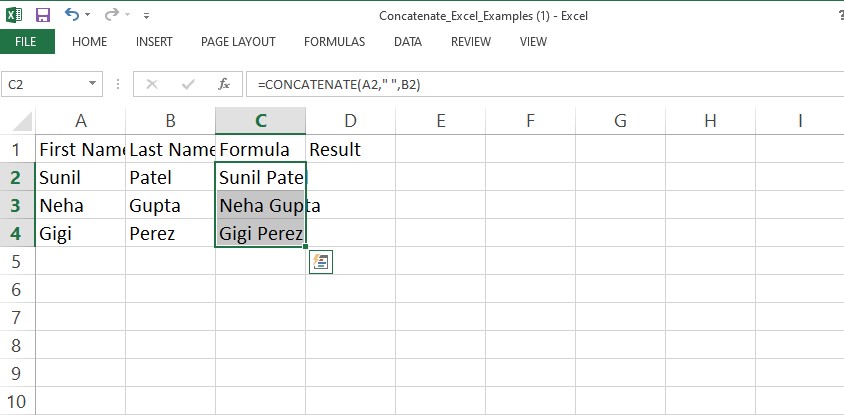
Task: Open Customize Quick Access Toolbar dropdown
Action: click(147, 16)
